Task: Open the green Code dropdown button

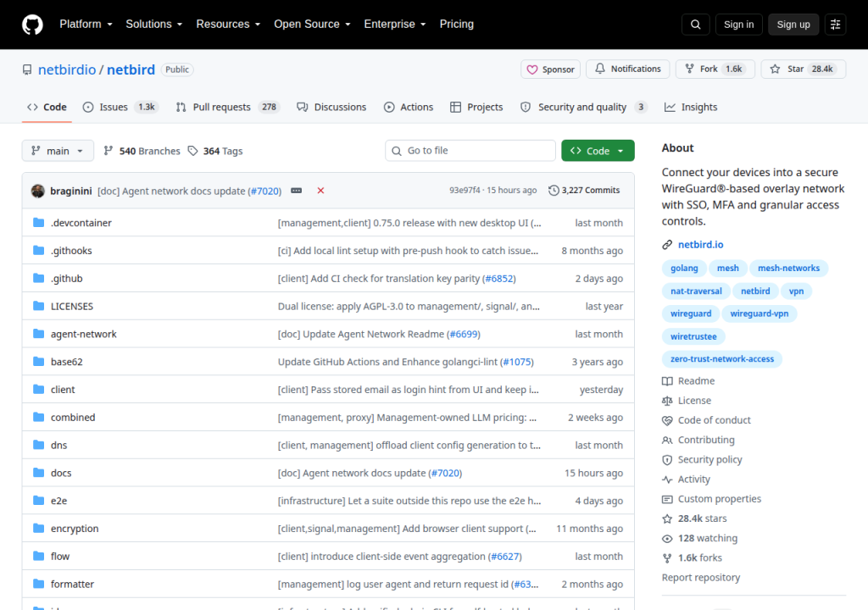Action: [598, 151]
